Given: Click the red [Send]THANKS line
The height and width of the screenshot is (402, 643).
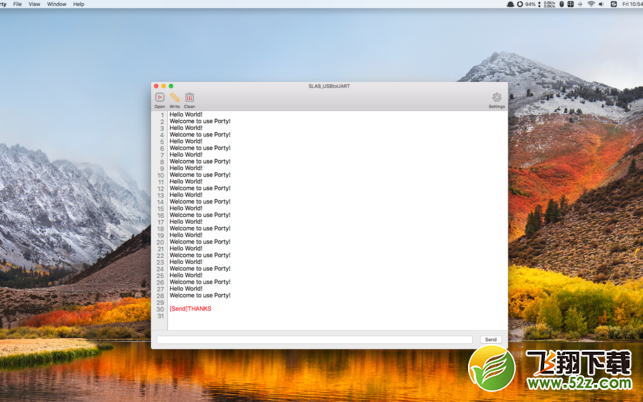Looking at the screenshot, I should pyautogui.click(x=190, y=308).
